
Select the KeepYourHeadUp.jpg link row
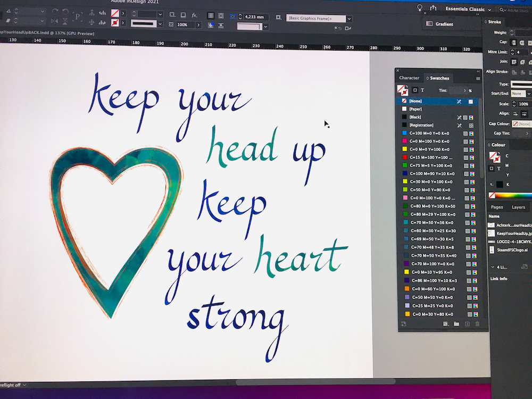pos(509,234)
